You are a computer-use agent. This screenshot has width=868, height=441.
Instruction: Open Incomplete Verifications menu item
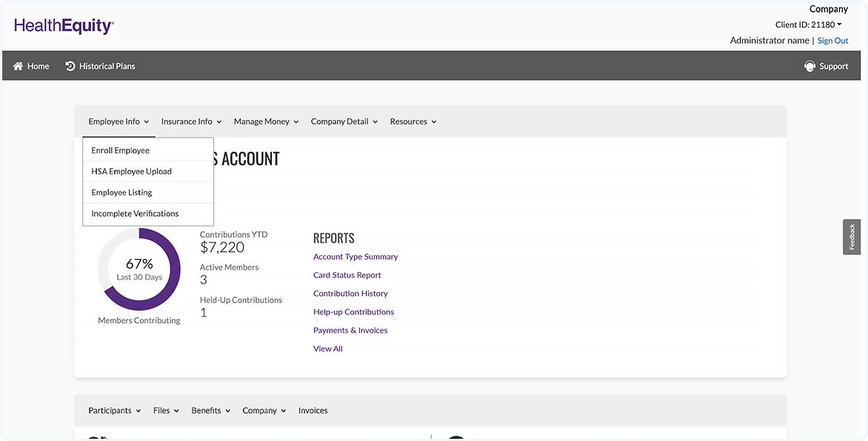pyautogui.click(x=135, y=214)
